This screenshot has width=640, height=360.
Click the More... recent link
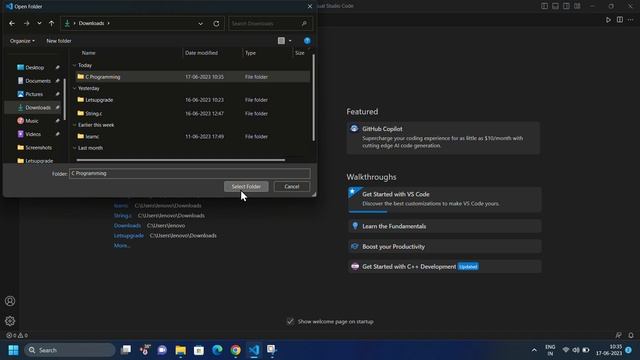pyautogui.click(x=122, y=246)
